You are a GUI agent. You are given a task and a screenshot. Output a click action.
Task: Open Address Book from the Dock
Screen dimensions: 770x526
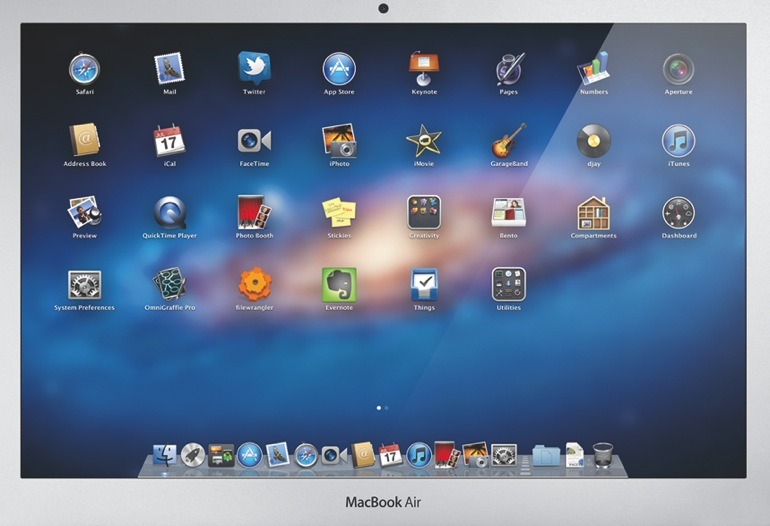click(362, 455)
